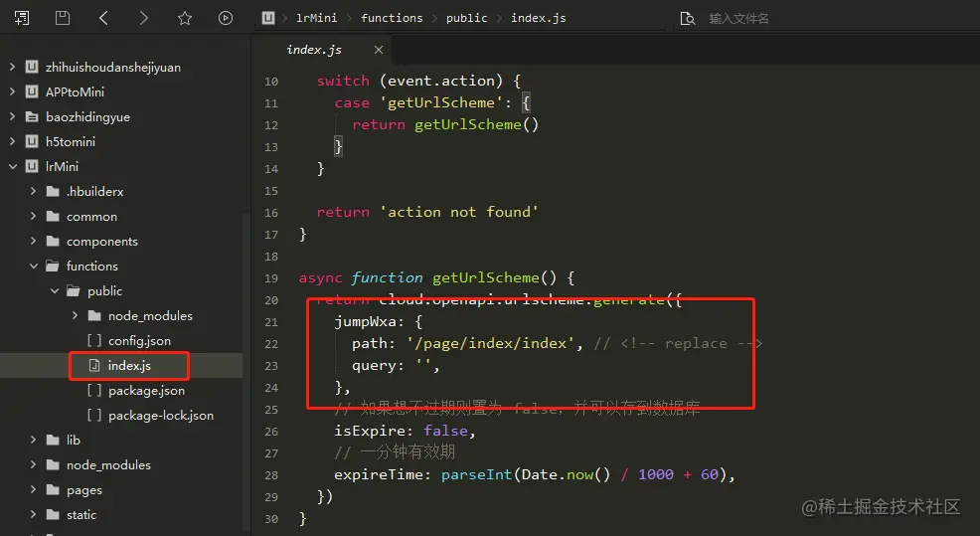Open config.json in the file tree
This screenshot has width=980, height=536.
click(x=139, y=341)
